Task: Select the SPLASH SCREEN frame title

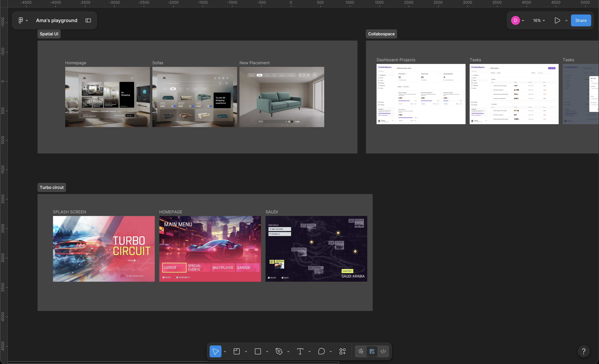Action: [x=69, y=212]
